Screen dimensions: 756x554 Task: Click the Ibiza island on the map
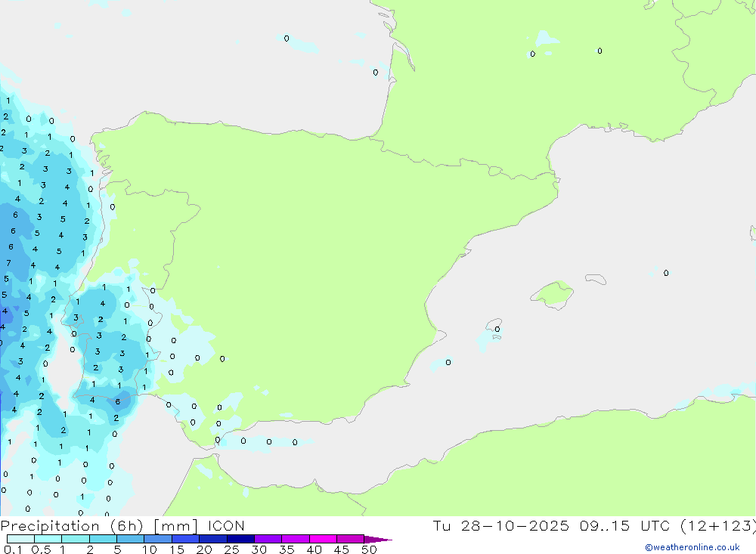click(x=494, y=326)
